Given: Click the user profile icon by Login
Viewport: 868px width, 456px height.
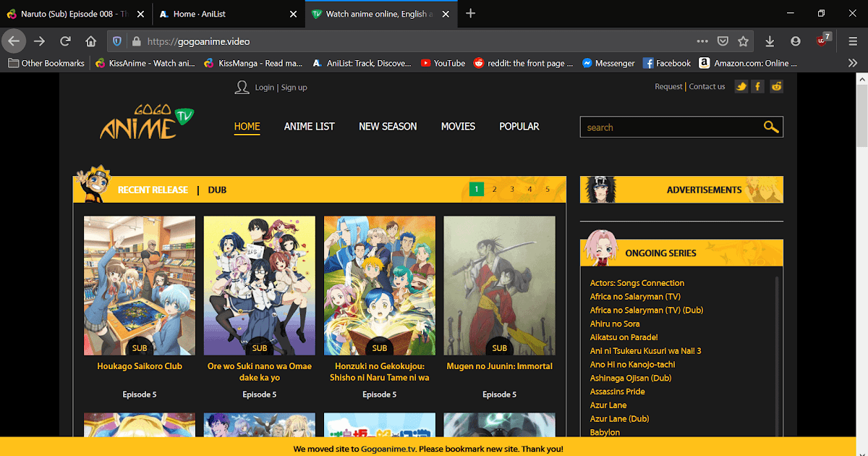Looking at the screenshot, I should 242,87.
